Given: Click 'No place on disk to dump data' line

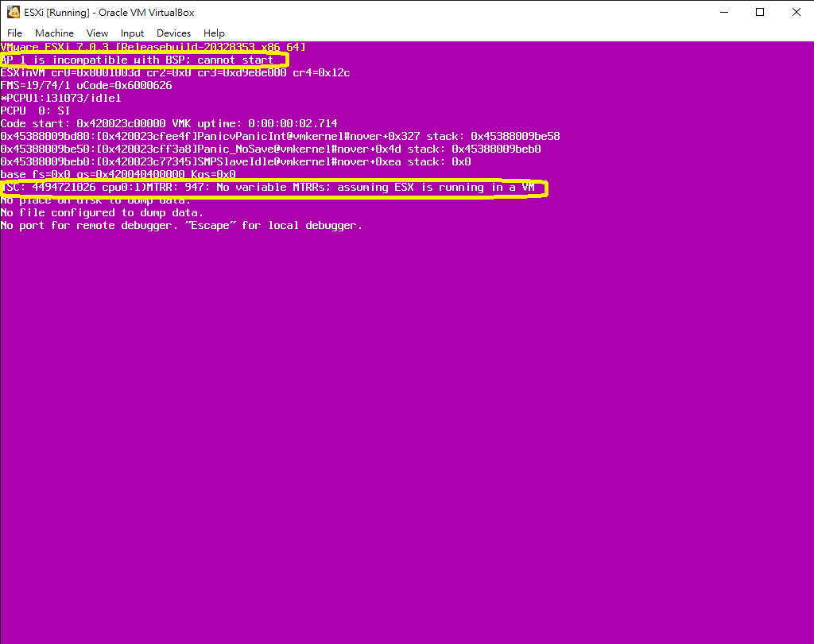Looking at the screenshot, I should (96, 200).
